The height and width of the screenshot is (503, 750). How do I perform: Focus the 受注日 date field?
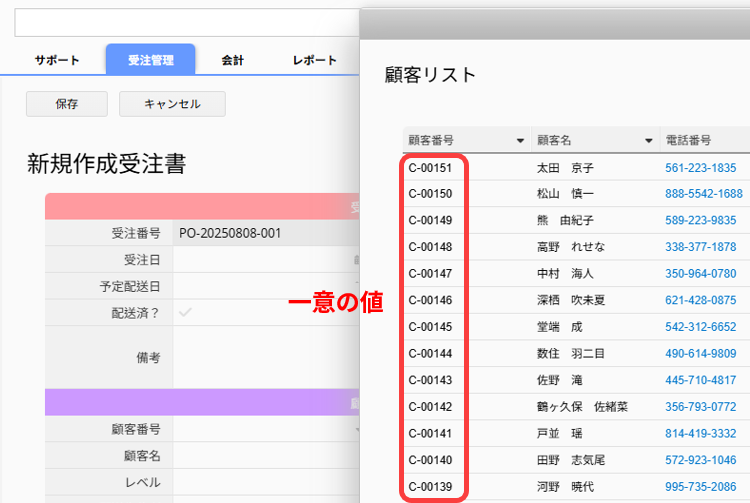point(265,260)
